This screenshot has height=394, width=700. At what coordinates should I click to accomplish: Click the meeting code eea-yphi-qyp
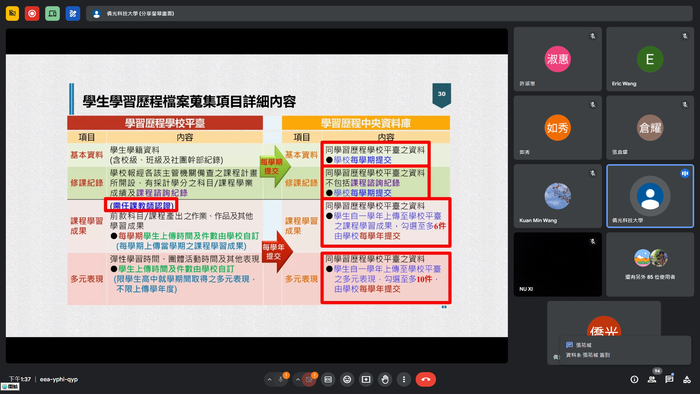(x=58, y=379)
